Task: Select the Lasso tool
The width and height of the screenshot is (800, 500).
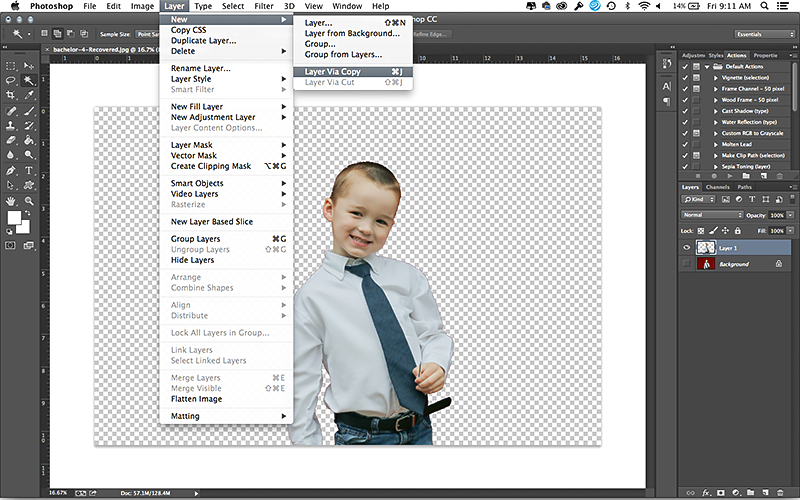Action: [x=10, y=81]
